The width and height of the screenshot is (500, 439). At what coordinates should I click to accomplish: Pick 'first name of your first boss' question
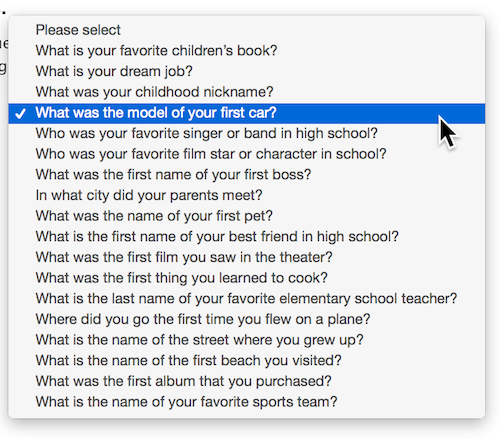click(x=247, y=175)
